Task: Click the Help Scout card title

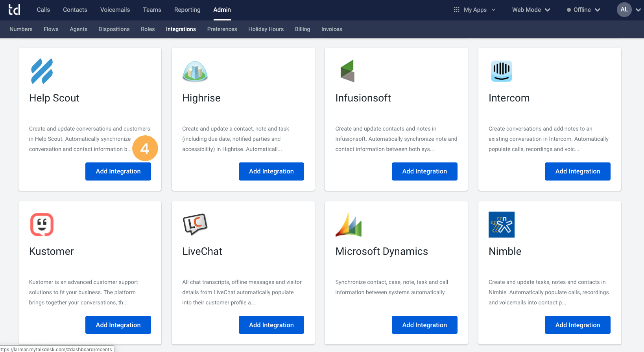Action: pos(54,98)
